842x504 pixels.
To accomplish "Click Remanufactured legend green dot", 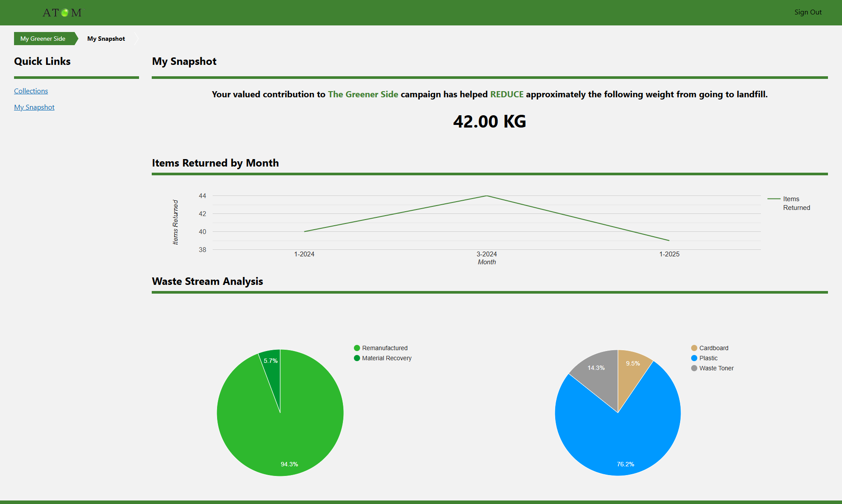I will click(357, 348).
